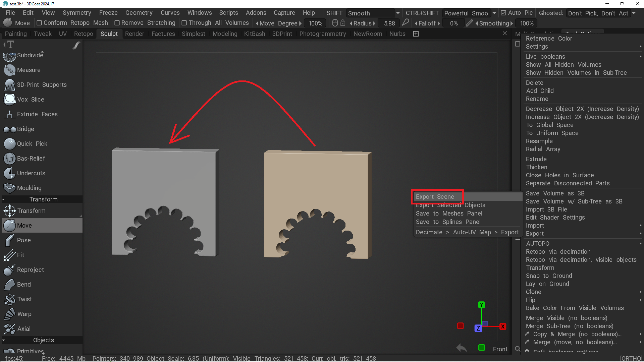The height and width of the screenshot is (362, 644).
Task: Click the undo arrow icon in the viewport
Action: (462, 348)
